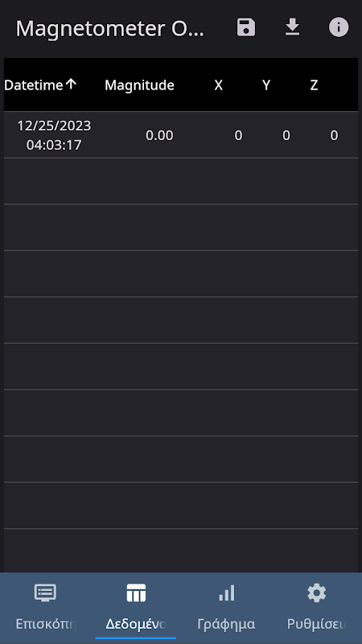Switch to Γράφημα tab label

[226, 625]
